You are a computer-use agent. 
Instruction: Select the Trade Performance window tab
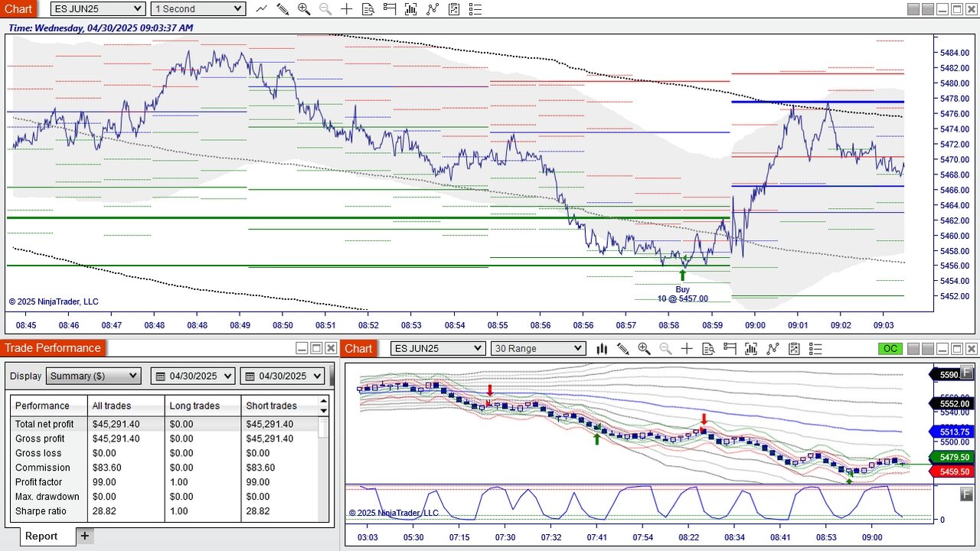click(53, 348)
